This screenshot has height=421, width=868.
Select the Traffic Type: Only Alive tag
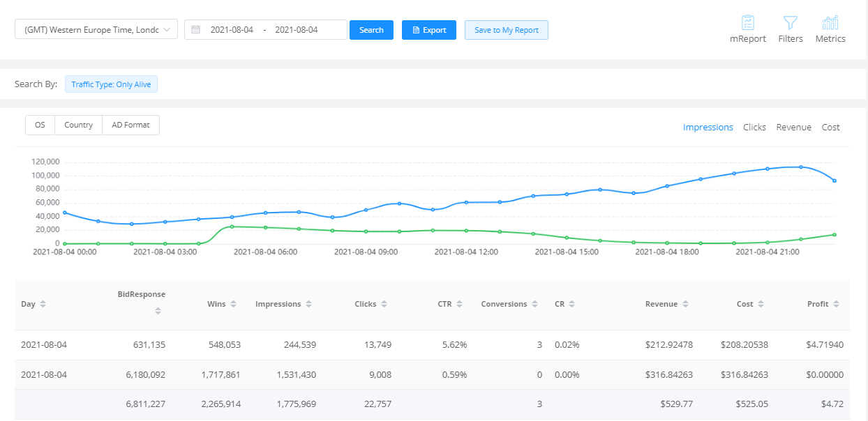click(112, 84)
